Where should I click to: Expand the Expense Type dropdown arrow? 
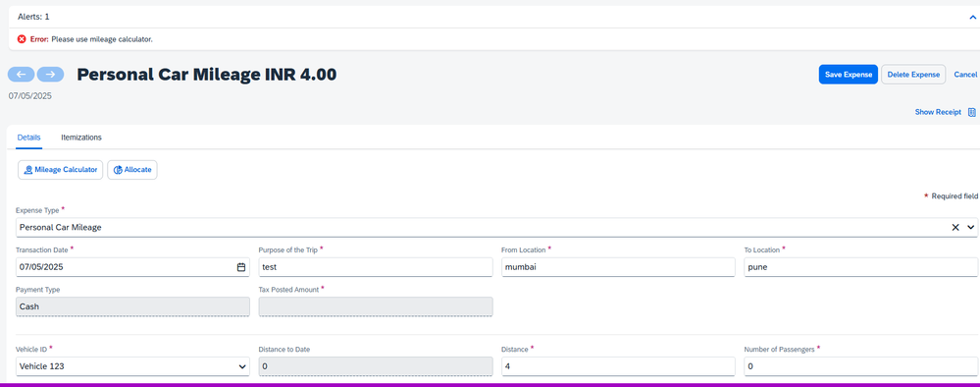coord(970,228)
